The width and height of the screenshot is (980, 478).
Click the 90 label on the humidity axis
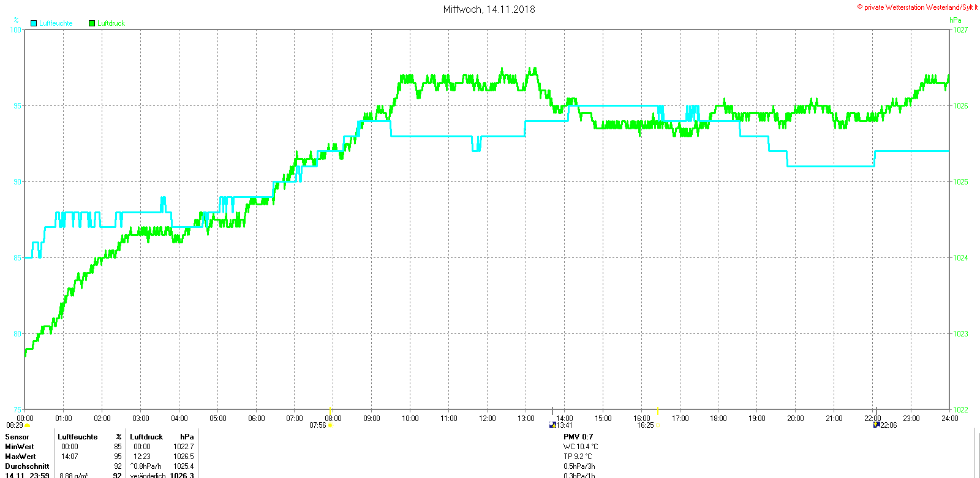(18, 182)
